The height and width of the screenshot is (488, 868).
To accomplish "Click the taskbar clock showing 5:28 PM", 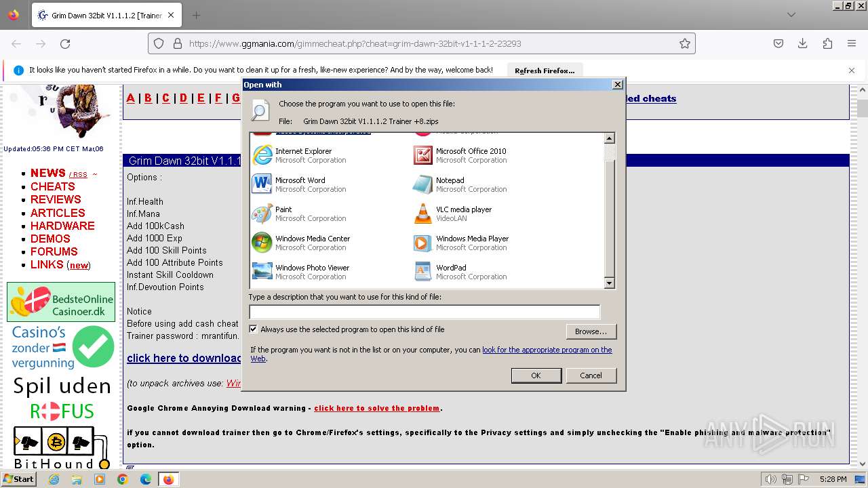I will (x=833, y=479).
